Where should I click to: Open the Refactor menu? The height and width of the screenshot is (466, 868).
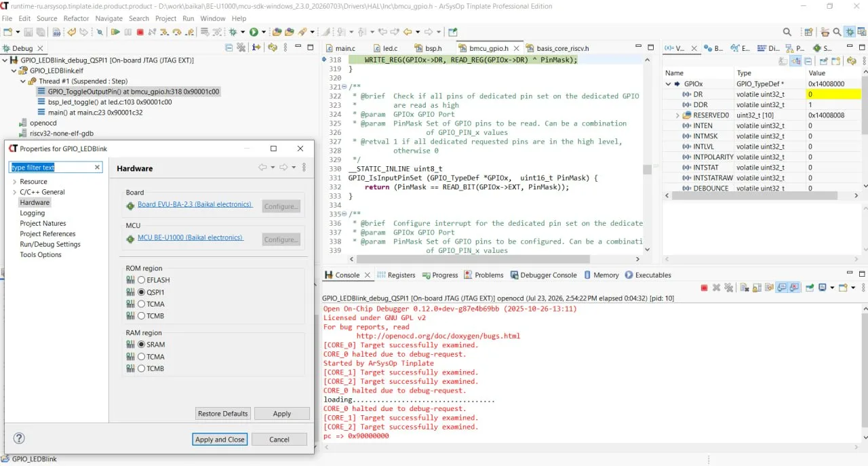pos(77,18)
